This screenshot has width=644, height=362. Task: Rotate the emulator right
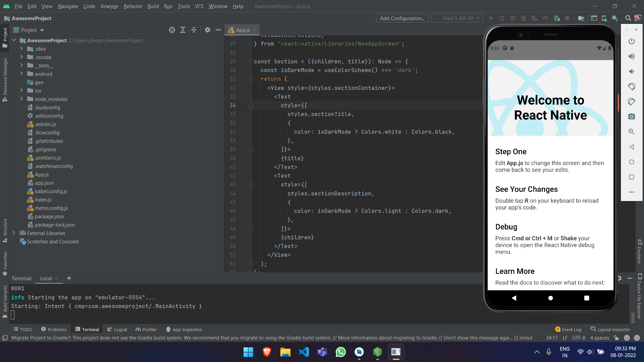632,102
